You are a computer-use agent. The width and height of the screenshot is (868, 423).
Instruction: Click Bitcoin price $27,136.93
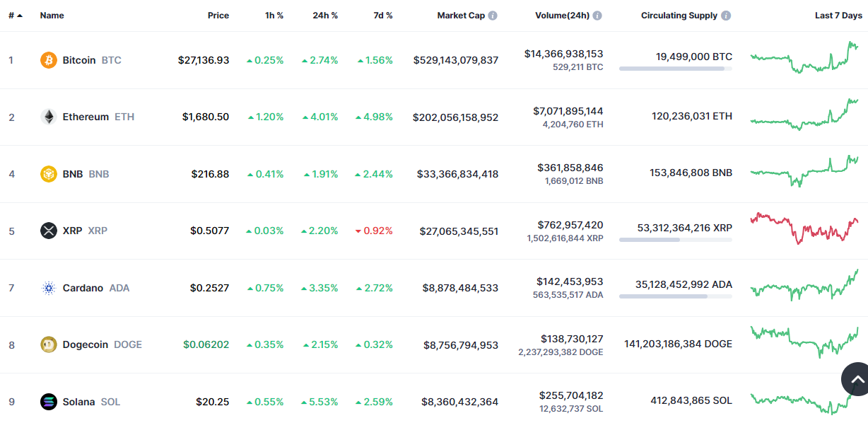[204, 60]
